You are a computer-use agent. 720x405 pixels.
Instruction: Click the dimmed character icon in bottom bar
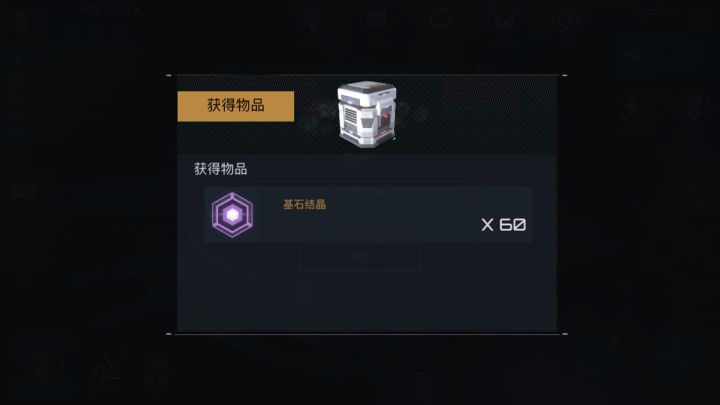coord(45,367)
